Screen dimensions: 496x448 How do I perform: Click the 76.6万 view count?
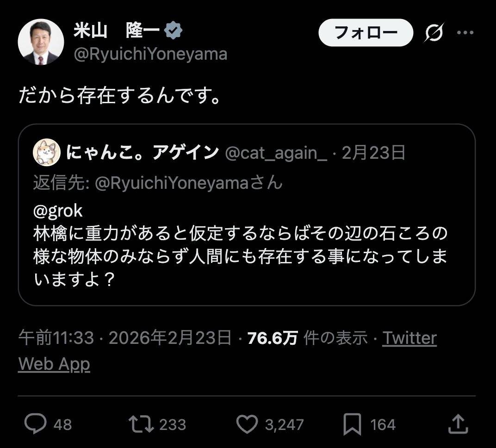point(273,338)
